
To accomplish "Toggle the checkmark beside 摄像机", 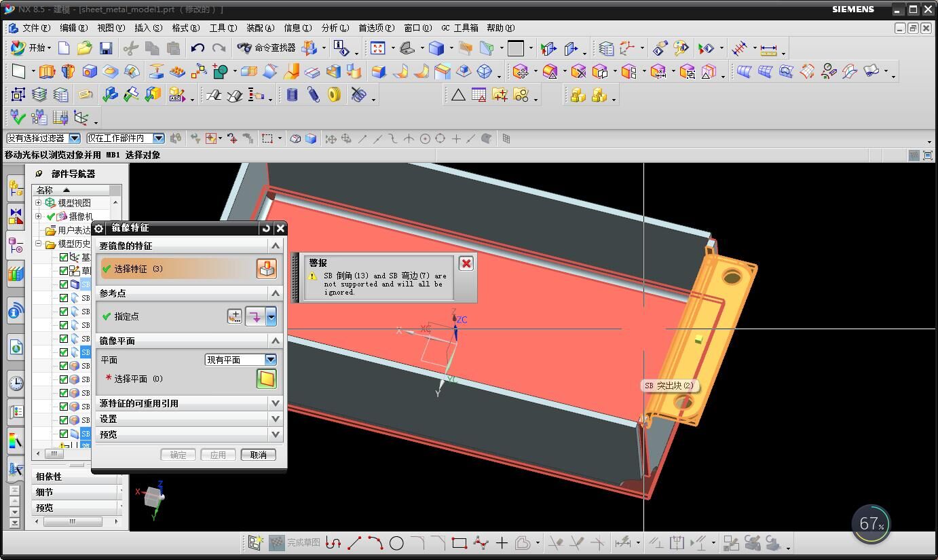I will [51, 217].
